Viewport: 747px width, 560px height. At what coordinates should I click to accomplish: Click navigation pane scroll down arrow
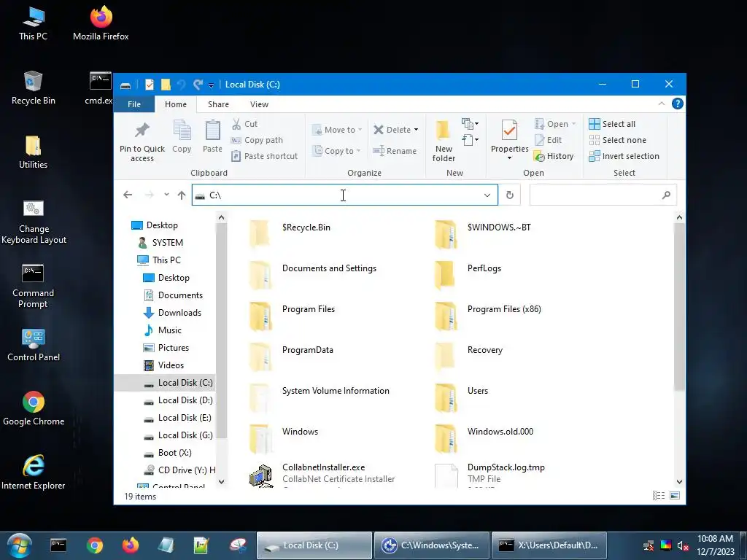point(221,482)
